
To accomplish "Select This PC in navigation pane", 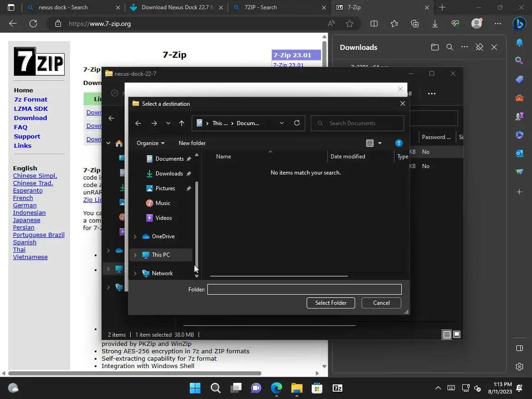I will pos(161,255).
